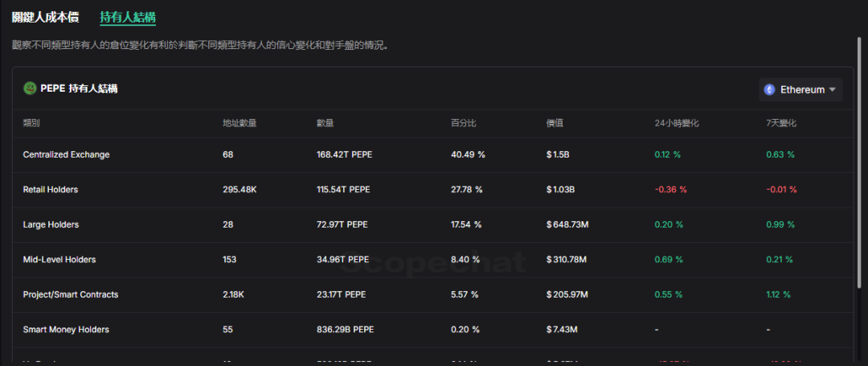Screen dimensions: 868x366
Task: Sort by the 價值 column header
Action: [555, 123]
